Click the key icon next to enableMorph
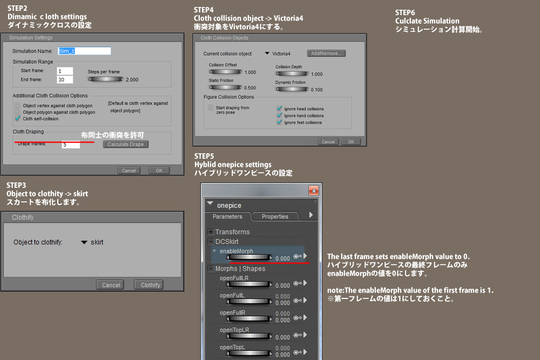The width and height of the screenshot is (540, 360). 297,256
